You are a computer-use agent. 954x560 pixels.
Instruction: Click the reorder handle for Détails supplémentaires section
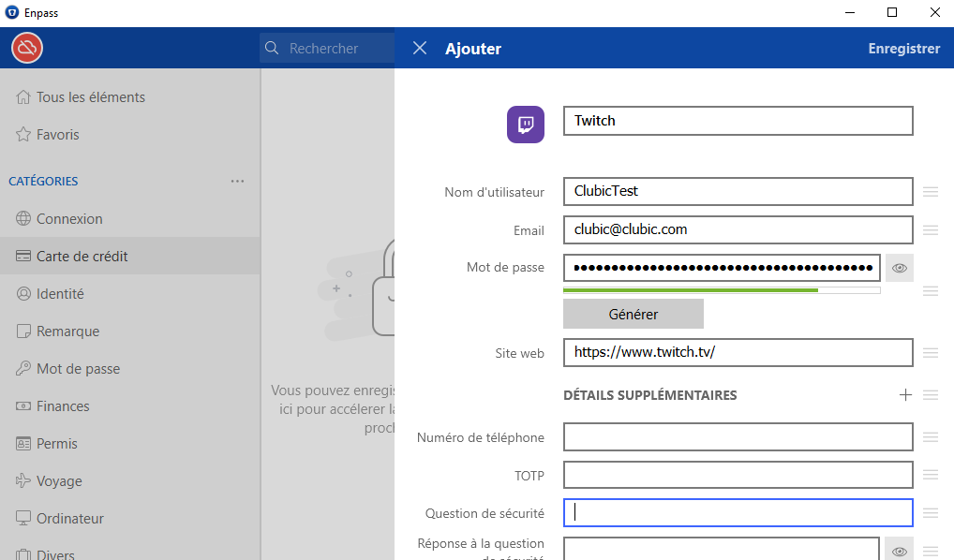[931, 395]
